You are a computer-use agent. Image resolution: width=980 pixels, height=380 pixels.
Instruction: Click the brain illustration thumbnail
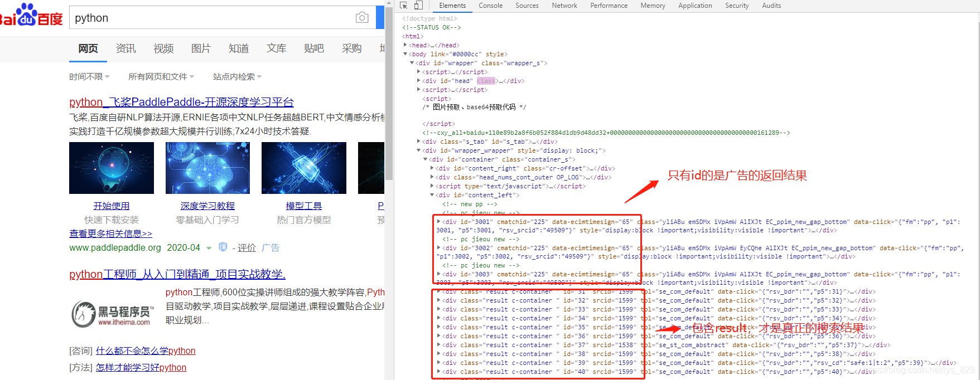click(207, 168)
